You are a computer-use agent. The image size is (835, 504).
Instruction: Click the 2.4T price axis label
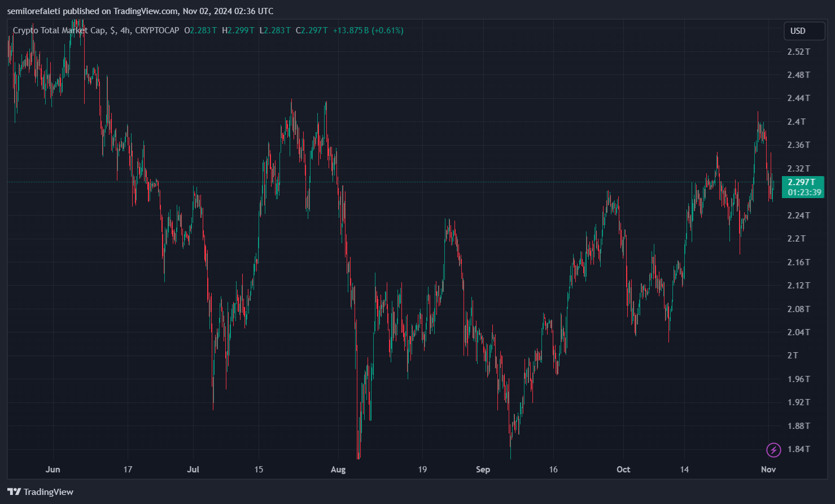pos(797,122)
